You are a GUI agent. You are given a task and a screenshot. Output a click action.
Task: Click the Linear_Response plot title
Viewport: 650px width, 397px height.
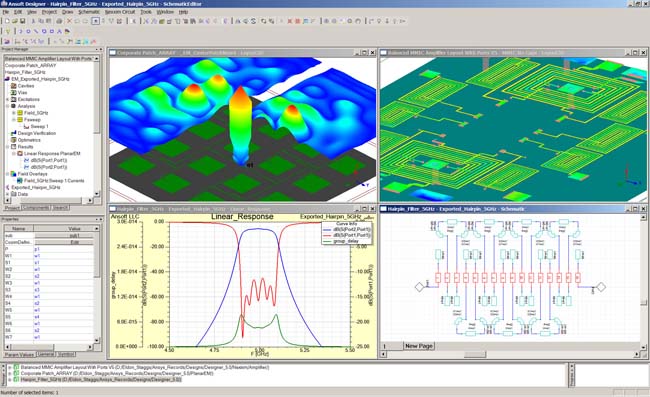[242, 217]
